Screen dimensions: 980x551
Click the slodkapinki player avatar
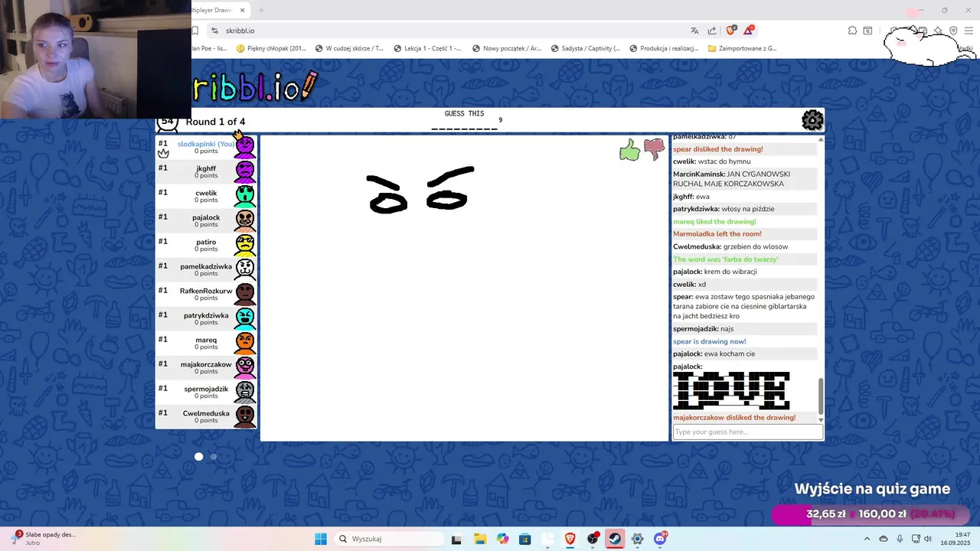tap(245, 147)
